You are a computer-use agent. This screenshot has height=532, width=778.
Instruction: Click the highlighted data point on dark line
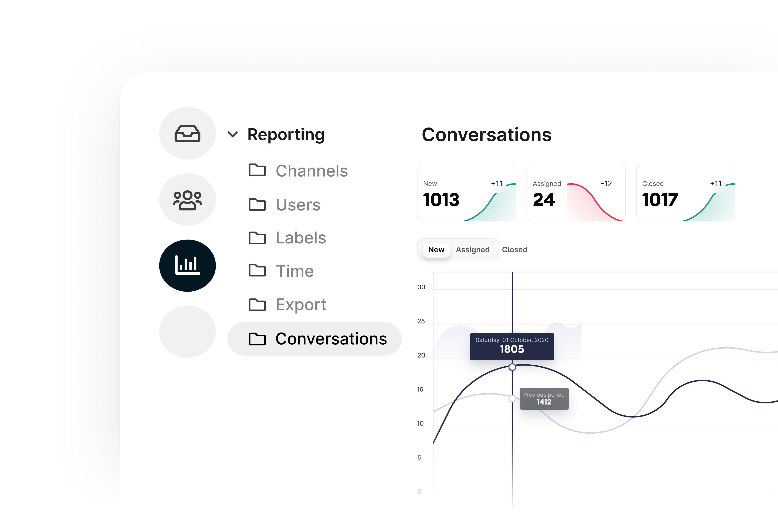point(512,367)
